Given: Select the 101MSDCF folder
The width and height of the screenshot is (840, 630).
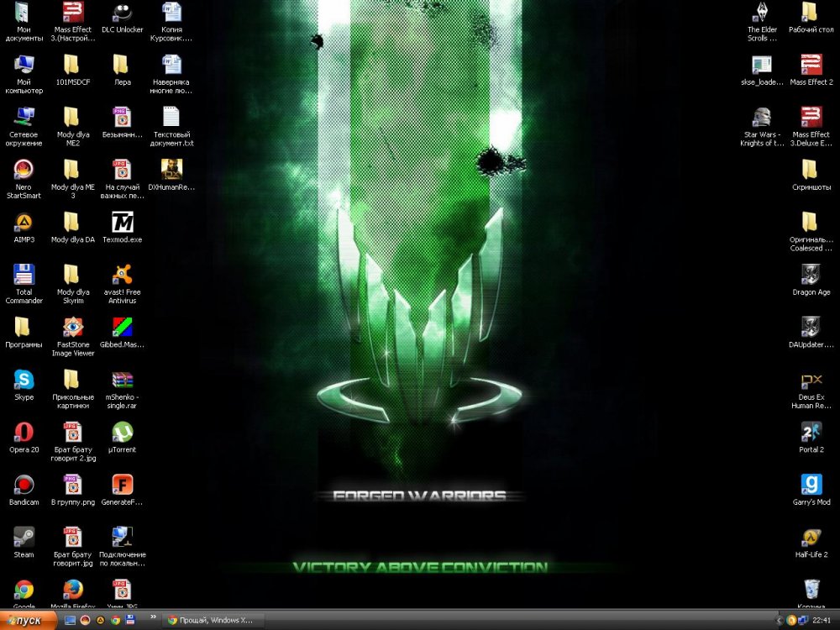Looking at the screenshot, I should pyautogui.click(x=73, y=70).
